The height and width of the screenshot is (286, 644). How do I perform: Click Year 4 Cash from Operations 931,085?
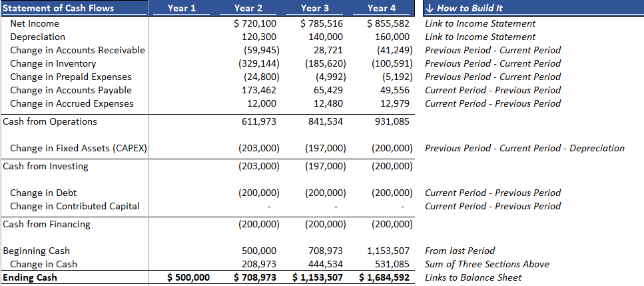tap(393, 121)
